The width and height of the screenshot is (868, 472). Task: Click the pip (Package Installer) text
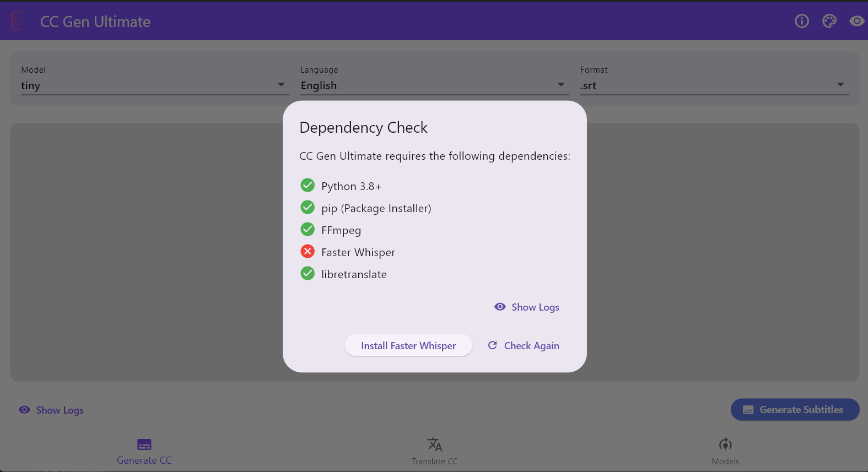point(376,208)
